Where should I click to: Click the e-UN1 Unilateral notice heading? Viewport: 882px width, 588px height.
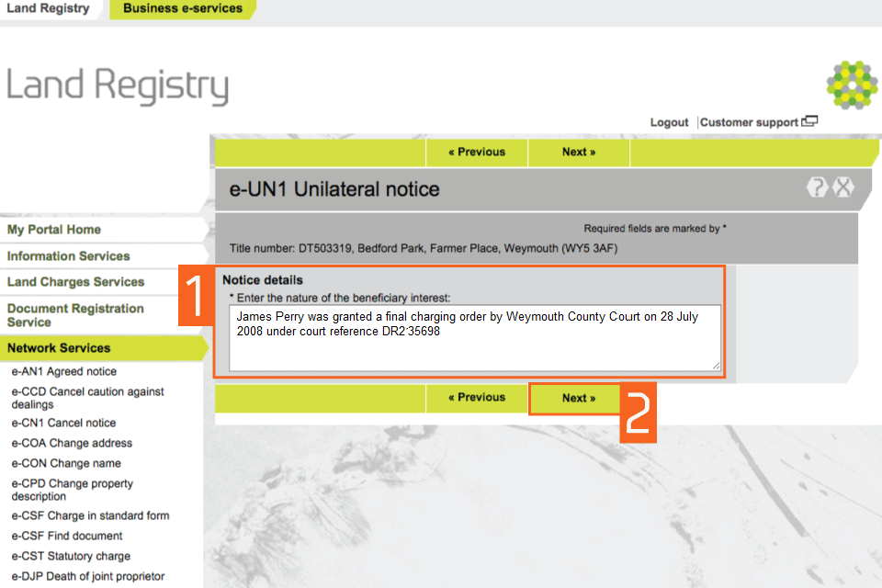point(334,189)
